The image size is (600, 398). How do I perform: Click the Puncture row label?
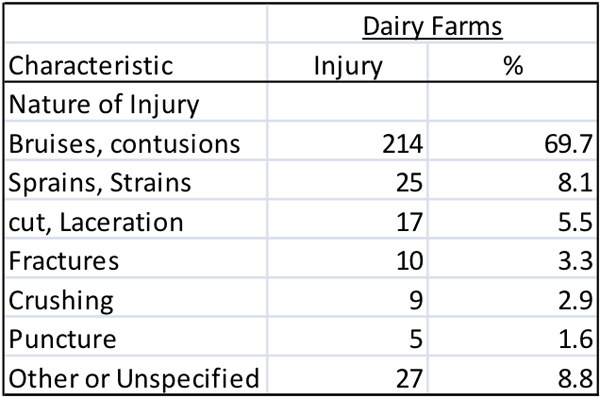(62, 339)
